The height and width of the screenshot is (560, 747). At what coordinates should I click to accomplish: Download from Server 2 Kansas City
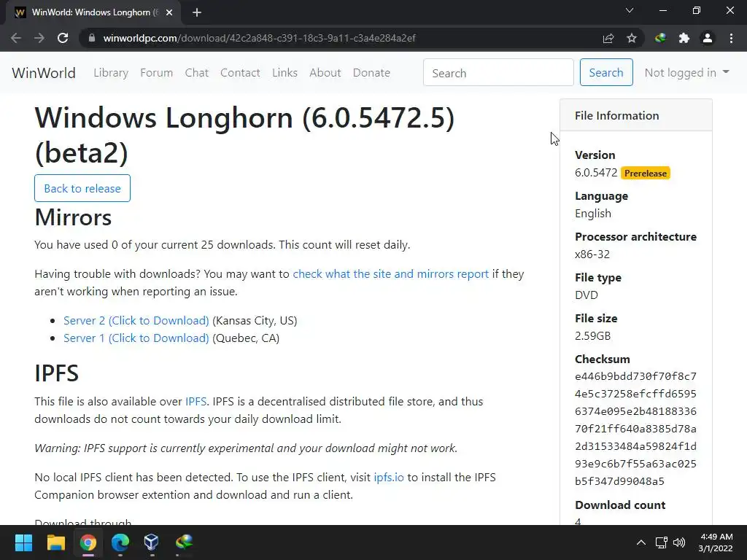click(x=136, y=321)
